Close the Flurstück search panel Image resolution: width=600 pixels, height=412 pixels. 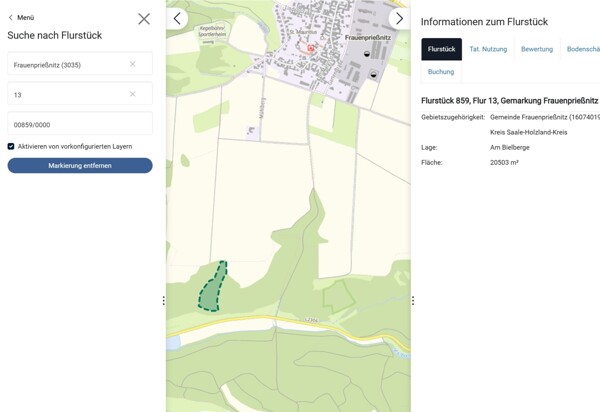pos(144,19)
